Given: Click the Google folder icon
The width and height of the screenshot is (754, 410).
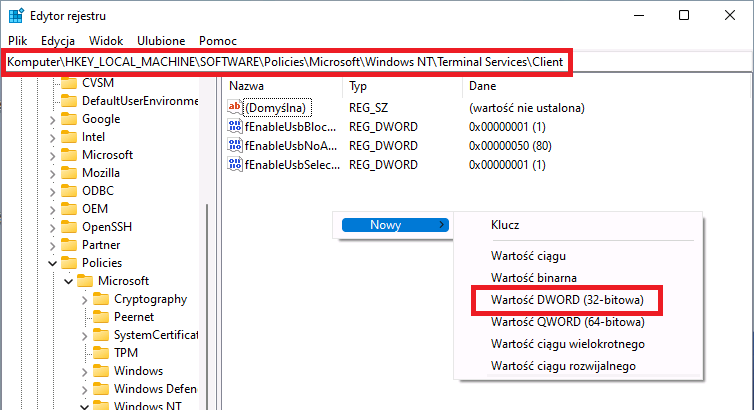Looking at the screenshot, I should click(69, 119).
